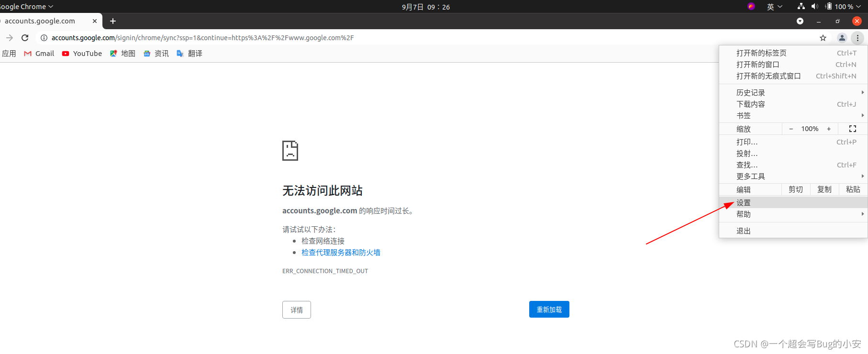
Task: Click the tab search dropdown circle icon
Action: click(800, 21)
